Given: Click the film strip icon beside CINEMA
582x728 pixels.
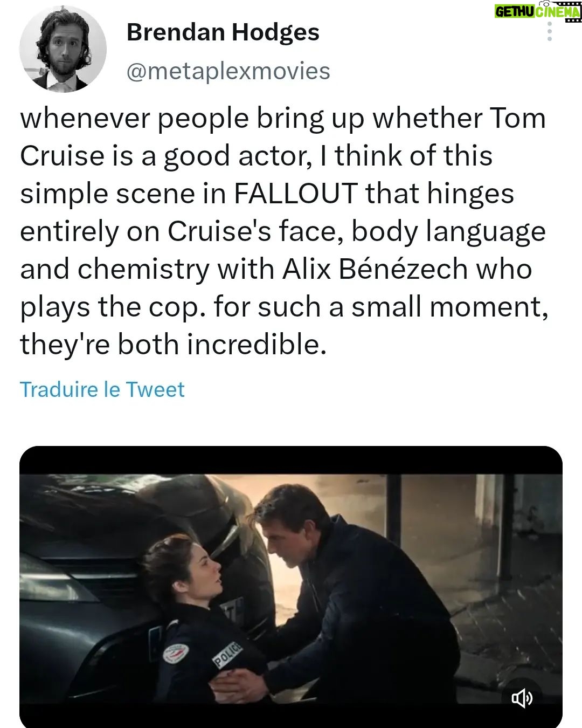Looking at the screenshot, I should [x=569, y=11].
